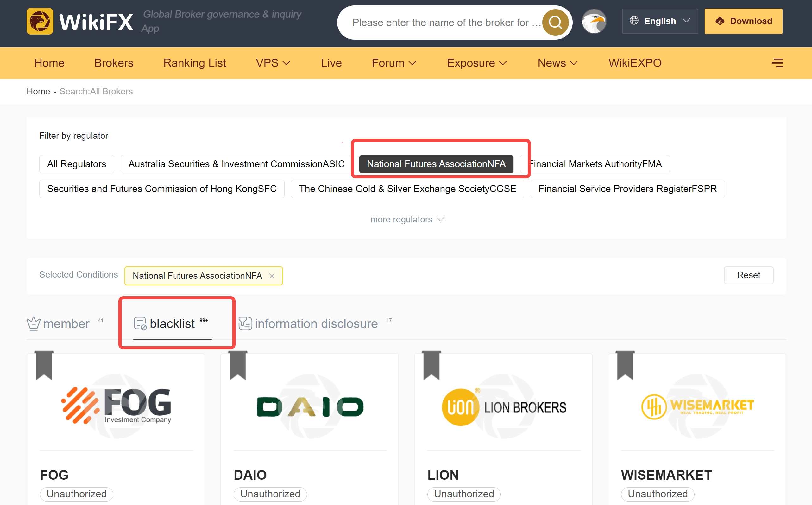Expand the Exposure menu
The height and width of the screenshot is (505, 812).
pos(477,63)
